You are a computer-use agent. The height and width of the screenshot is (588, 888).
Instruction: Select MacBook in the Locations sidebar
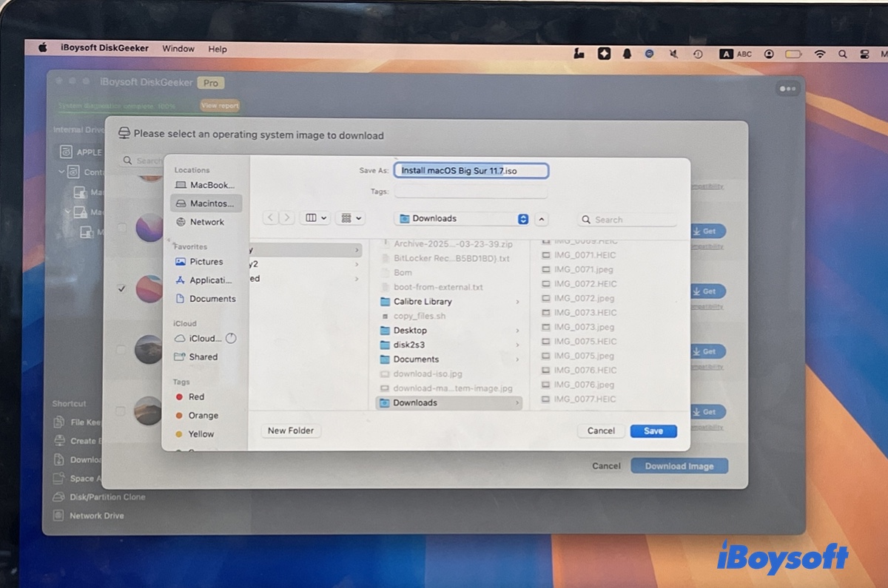tap(205, 185)
